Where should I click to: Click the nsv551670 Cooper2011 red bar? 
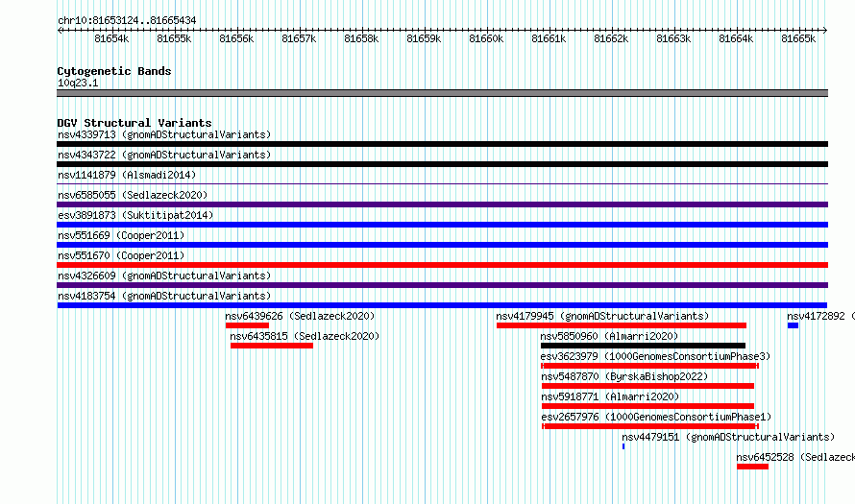pos(442,265)
